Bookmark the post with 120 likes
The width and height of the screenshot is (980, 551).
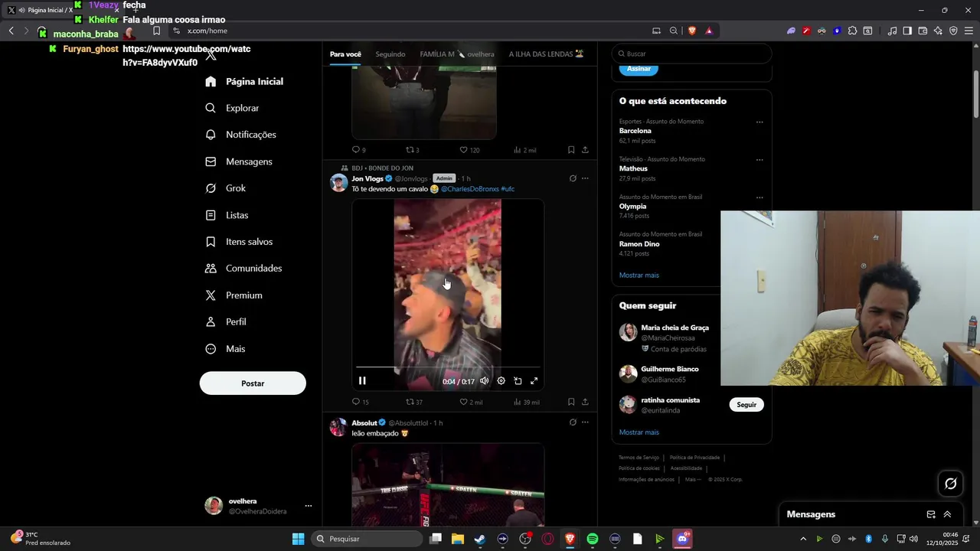(571, 150)
